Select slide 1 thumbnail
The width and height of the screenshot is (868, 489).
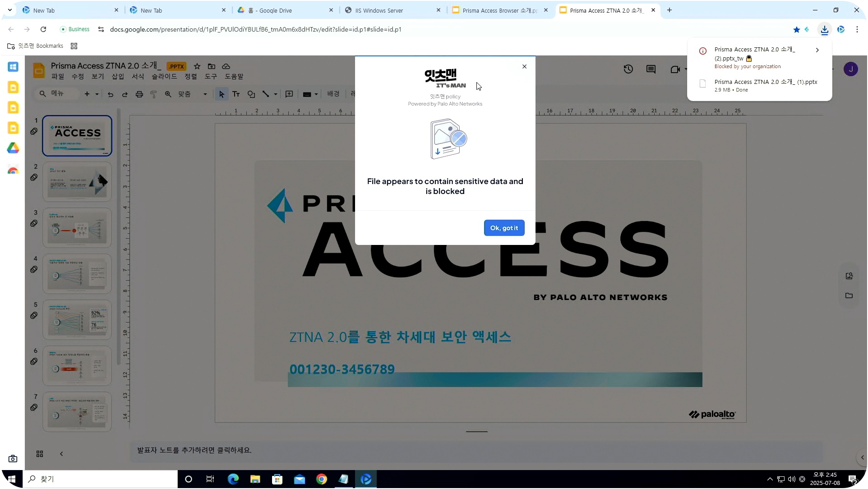(77, 135)
